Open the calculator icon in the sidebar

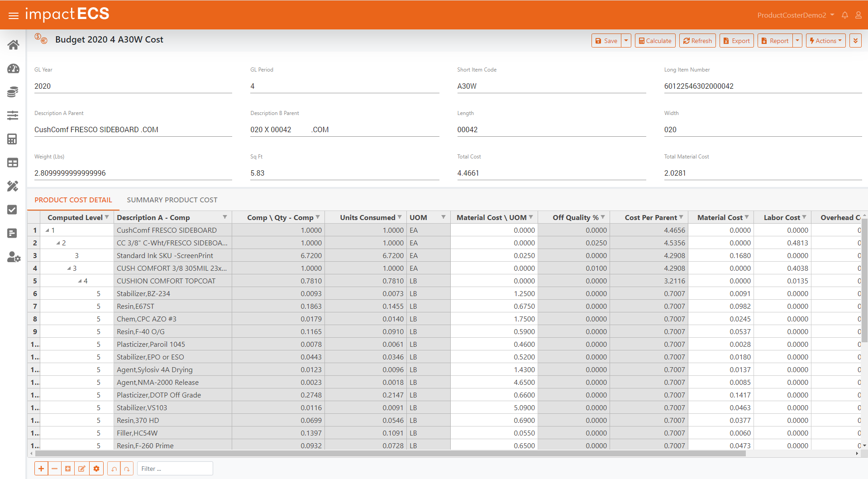[13, 139]
